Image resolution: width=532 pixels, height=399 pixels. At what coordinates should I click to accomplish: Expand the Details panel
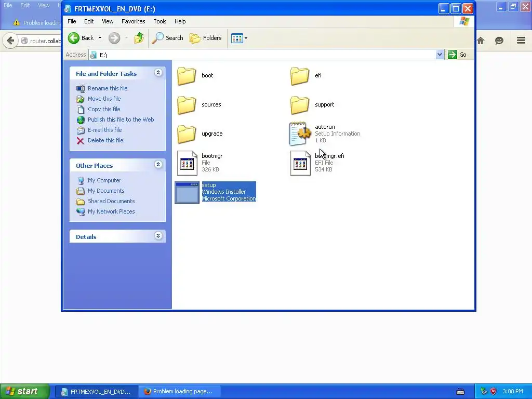(x=158, y=236)
